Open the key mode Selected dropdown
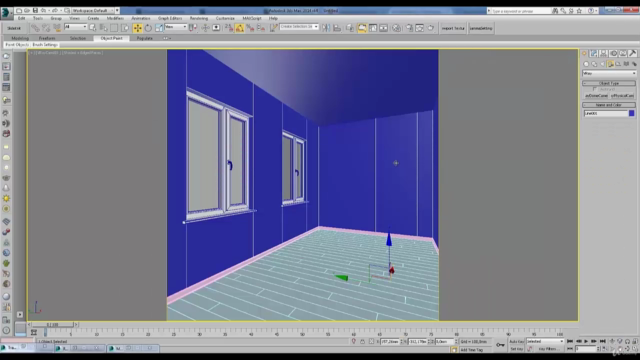 (x=545, y=341)
